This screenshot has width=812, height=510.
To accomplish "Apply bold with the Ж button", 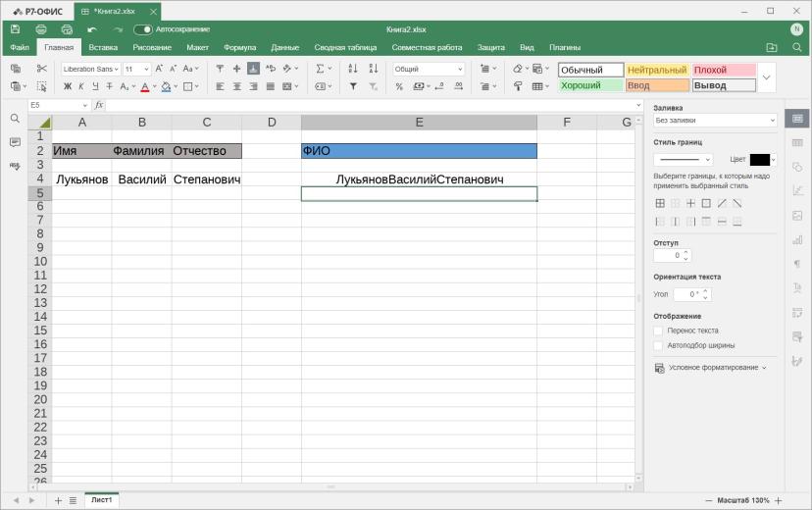I will click(x=68, y=86).
